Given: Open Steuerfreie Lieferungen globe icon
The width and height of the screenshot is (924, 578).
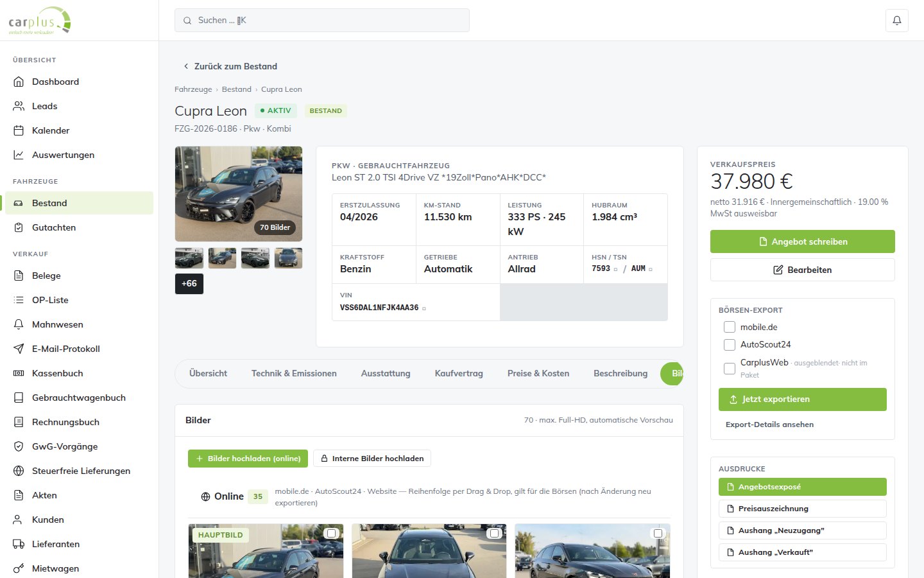Looking at the screenshot, I should [19, 471].
